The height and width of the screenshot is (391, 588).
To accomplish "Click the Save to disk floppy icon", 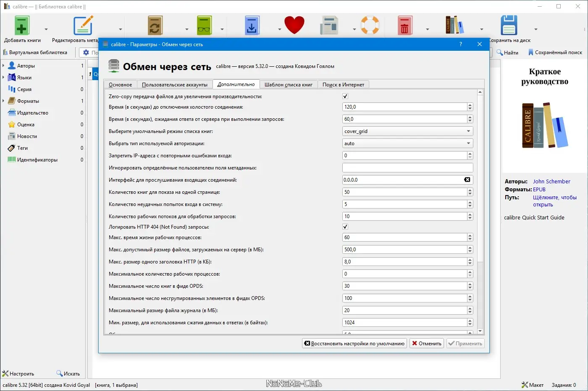I will tap(509, 26).
